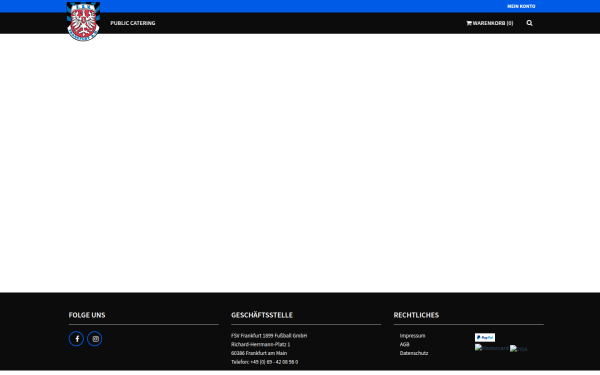Click the PayPal payment logo
The image size is (600, 375).
click(485, 338)
